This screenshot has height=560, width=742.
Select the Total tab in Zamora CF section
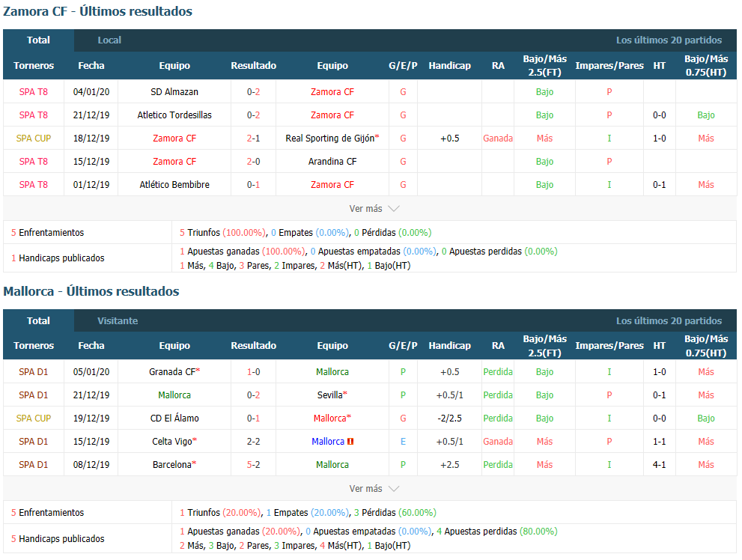click(38, 40)
